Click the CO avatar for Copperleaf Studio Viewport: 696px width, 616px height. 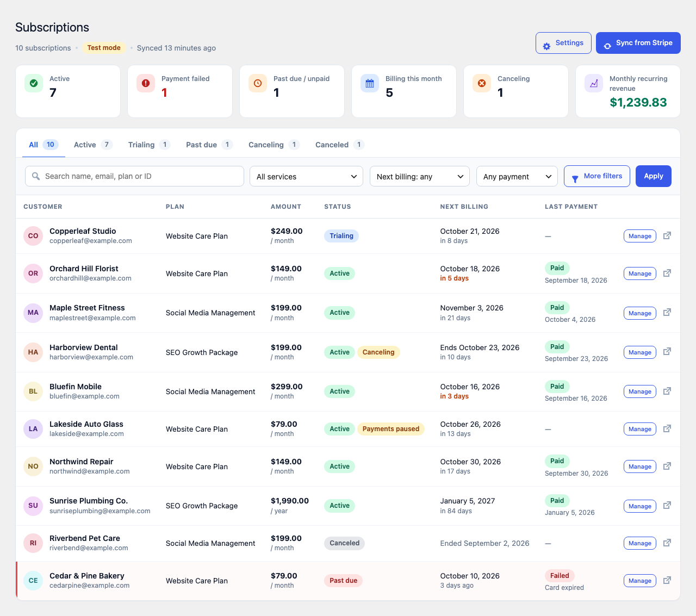click(x=33, y=236)
